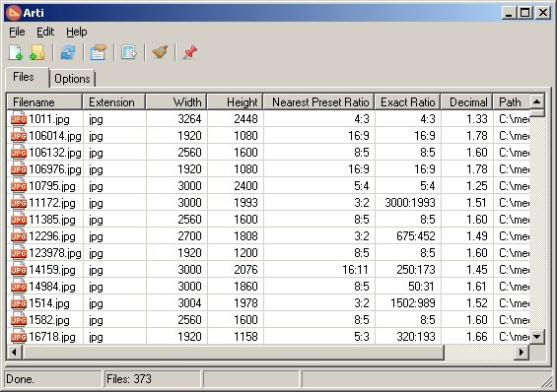Image resolution: width=557 pixels, height=392 pixels.
Task: Refresh the file list with blue arrows icon
Action: point(67,52)
